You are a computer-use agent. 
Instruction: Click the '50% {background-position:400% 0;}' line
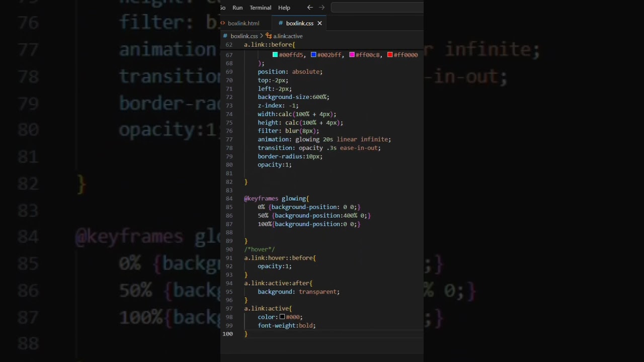click(x=314, y=216)
